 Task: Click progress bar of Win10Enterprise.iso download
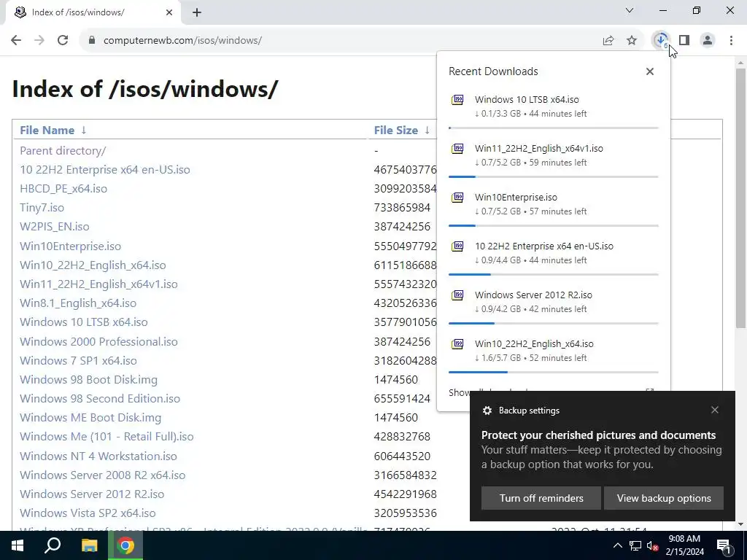[553, 226]
